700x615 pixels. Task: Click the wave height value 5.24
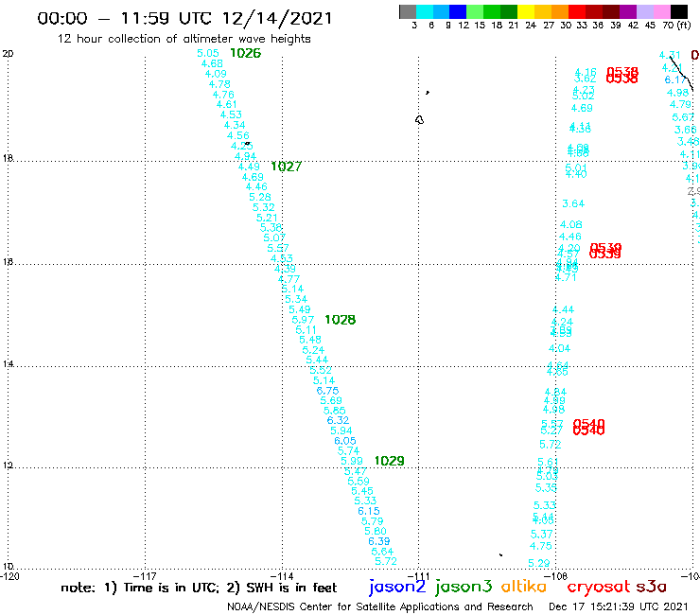pyautogui.click(x=313, y=350)
